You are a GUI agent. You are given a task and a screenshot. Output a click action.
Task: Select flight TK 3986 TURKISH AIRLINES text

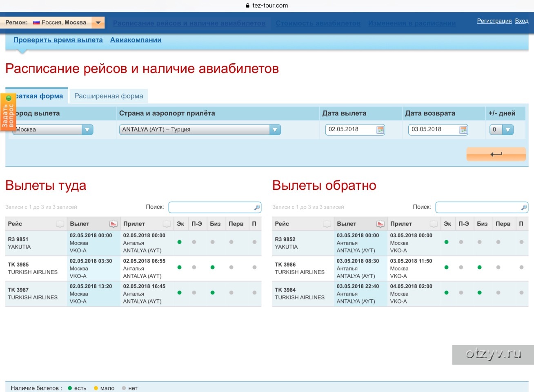(300, 268)
